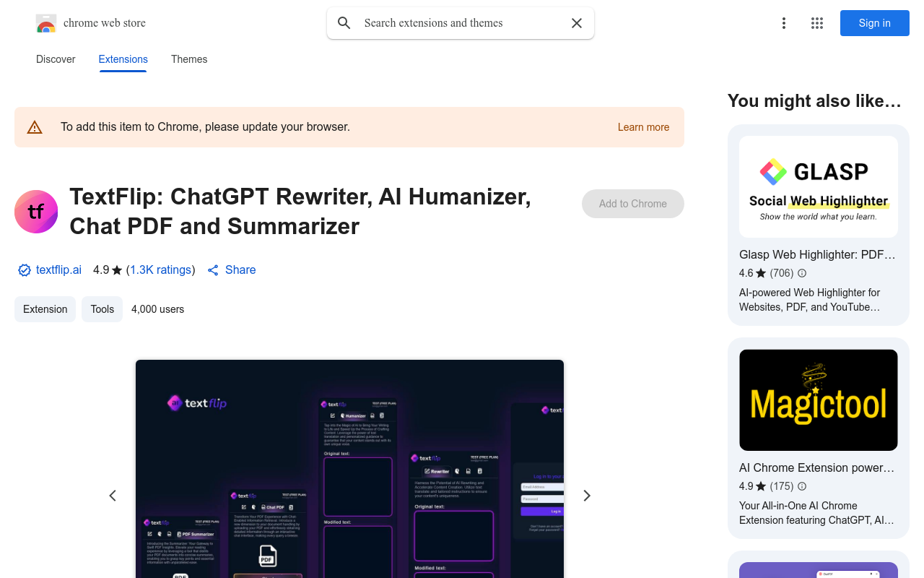Focus the Search extensions and themes field
The width and height of the screenshot is (924, 578).
pyautogui.click(x=462, y=23)
